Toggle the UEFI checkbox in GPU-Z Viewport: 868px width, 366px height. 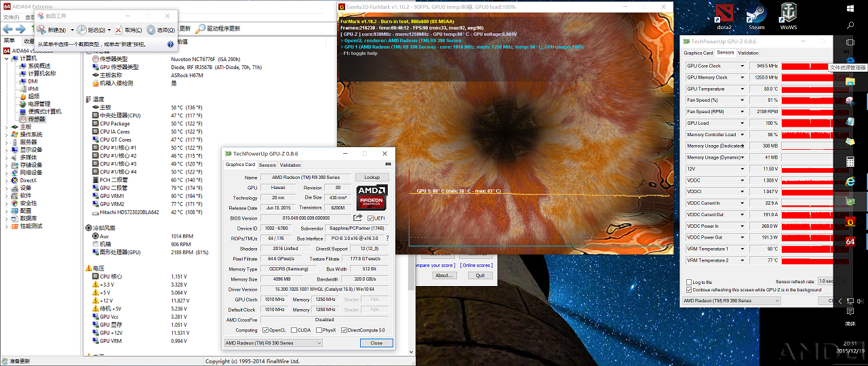371,218
